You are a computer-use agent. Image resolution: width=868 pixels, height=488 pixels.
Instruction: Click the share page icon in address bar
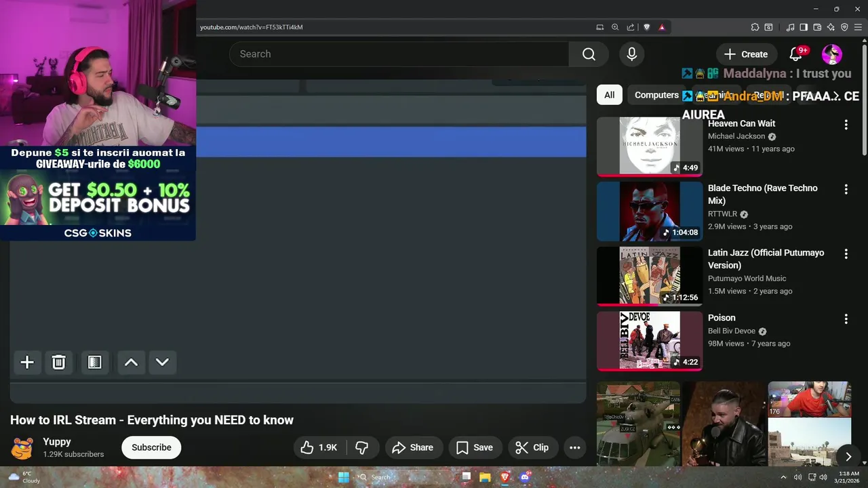click(631, 27)
